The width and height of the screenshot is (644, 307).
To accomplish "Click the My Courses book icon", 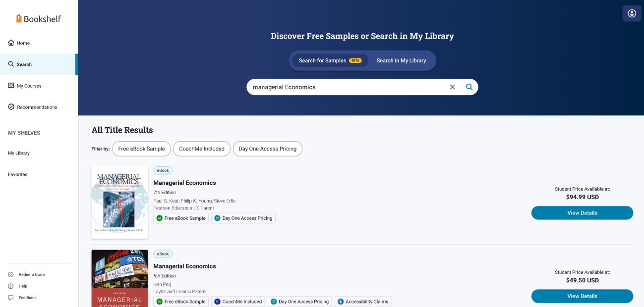I will pos(11,85).
